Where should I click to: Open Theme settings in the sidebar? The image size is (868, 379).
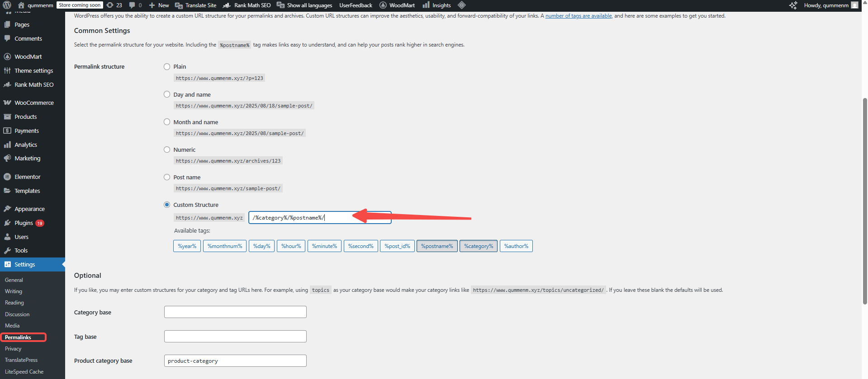[x=33, y=71]
